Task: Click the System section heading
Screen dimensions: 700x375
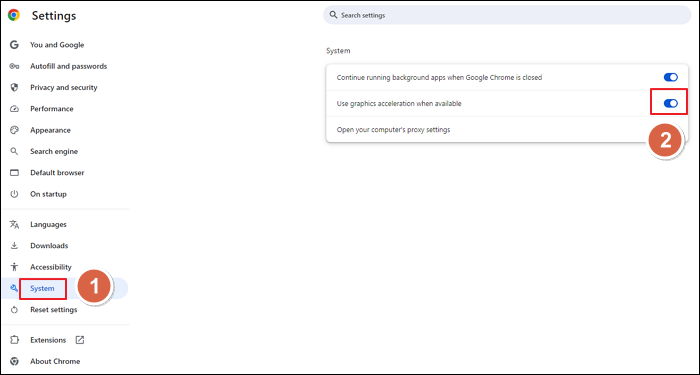Action: pos(338,51)
